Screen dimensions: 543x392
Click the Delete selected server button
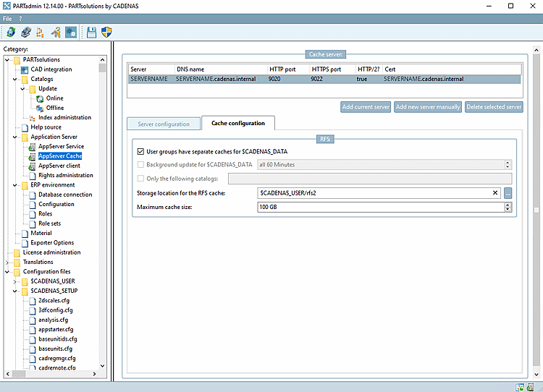494,107
